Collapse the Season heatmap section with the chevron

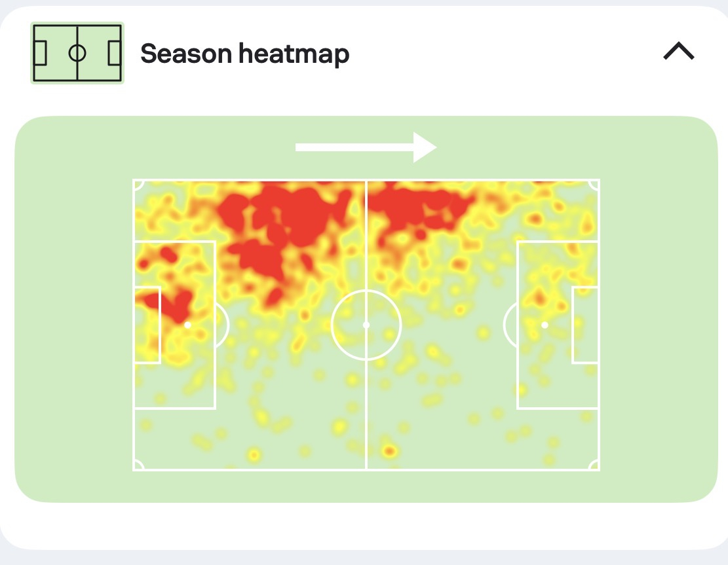pos(678,51)
